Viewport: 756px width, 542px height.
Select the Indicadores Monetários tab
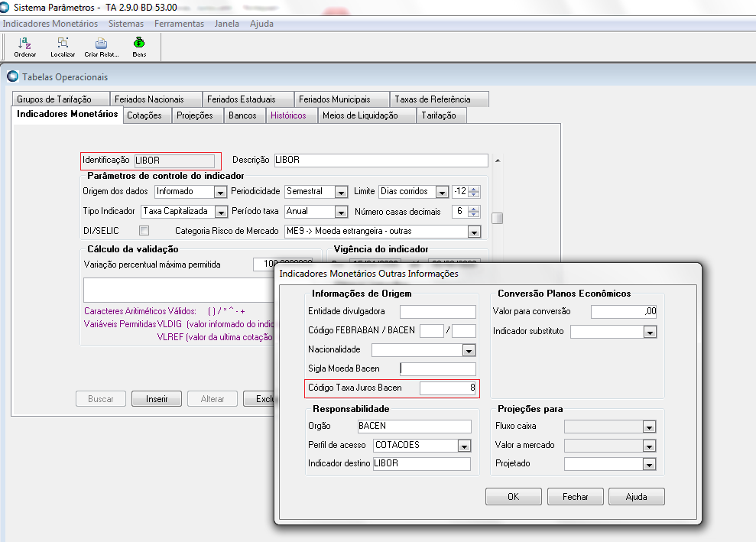(67, 114)
